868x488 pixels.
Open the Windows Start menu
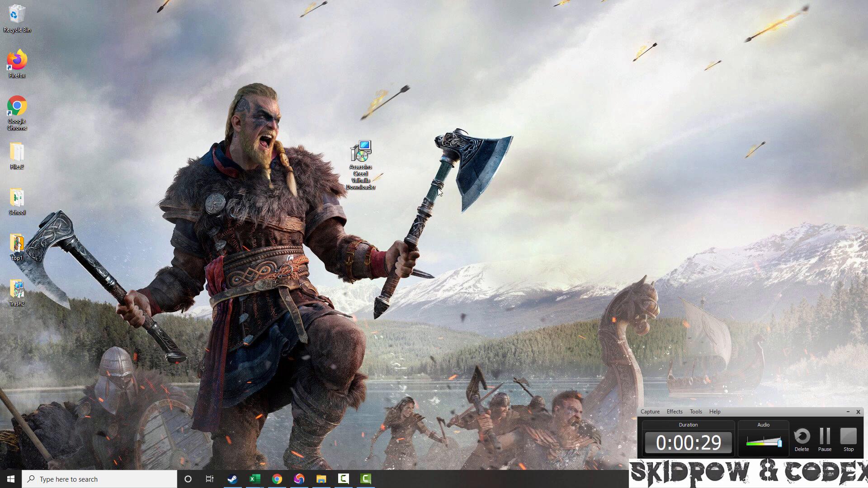[11, 479]
